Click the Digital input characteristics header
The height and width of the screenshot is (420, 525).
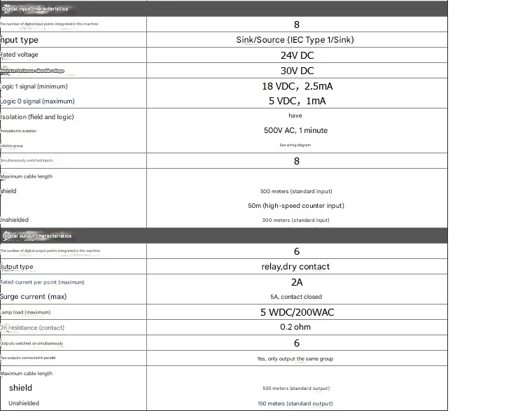(x=35, y=9)
